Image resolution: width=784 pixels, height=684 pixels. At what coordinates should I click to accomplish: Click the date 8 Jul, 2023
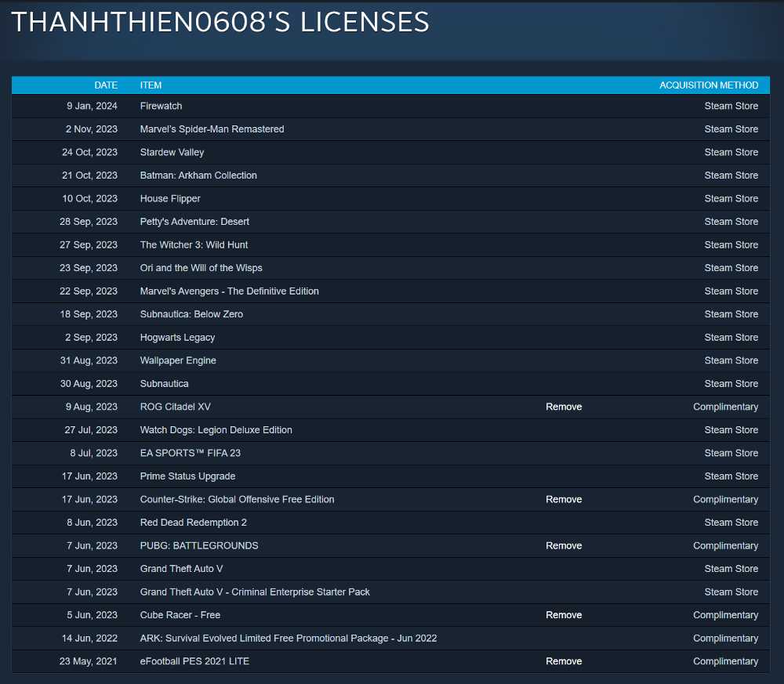pos(93,453)
